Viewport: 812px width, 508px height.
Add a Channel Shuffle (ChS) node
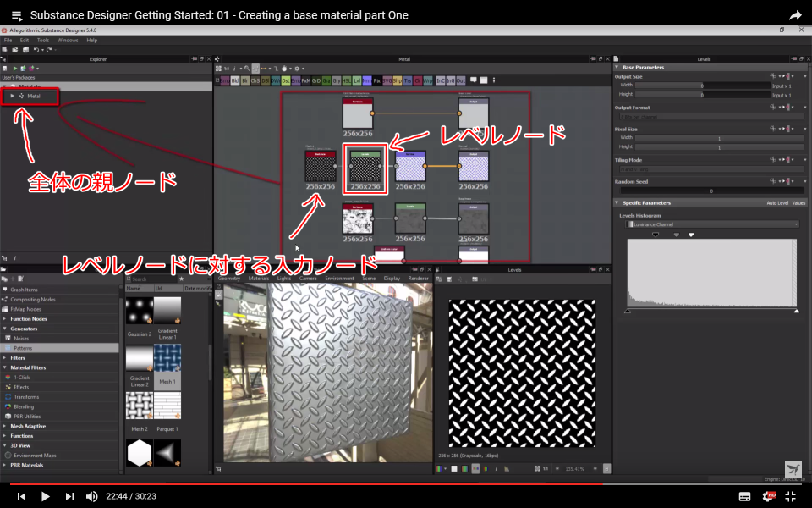pos(255,80)
